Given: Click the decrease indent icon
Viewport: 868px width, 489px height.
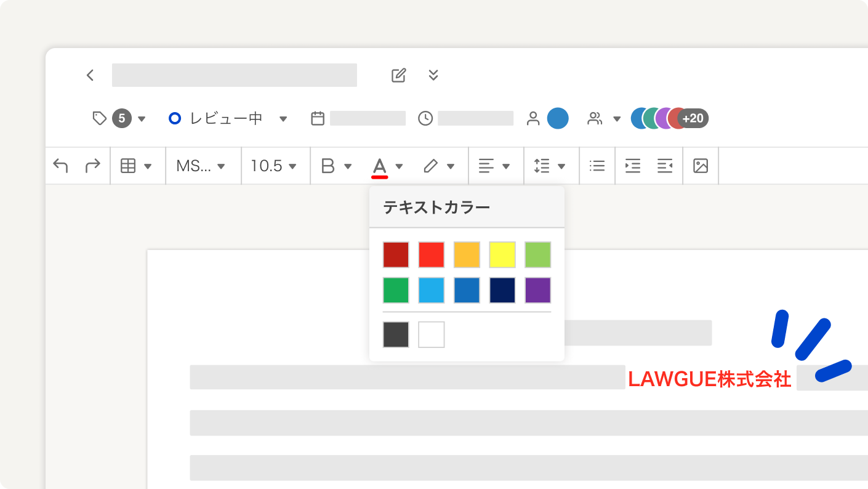Looking at the screenshot, I should pyautogui.click(x=664, y=166).
